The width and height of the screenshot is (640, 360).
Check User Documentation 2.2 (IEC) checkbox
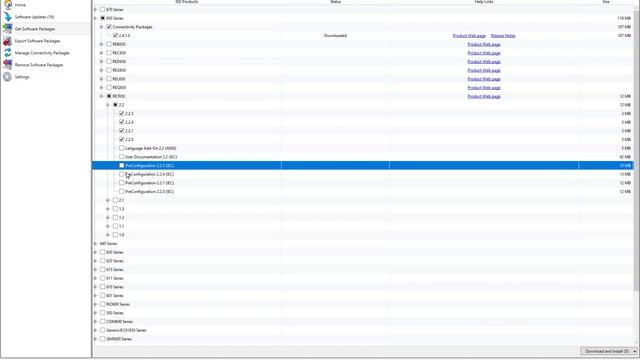pyautogui.click(x=122, y=157)
